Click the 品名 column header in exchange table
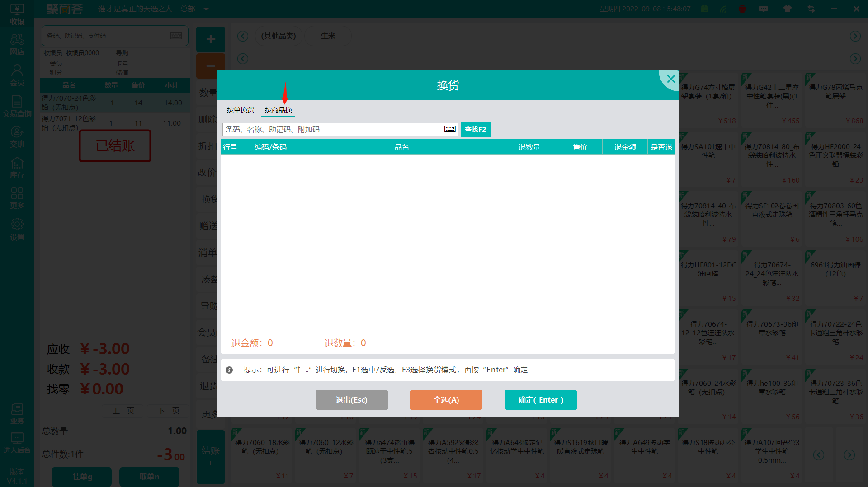 click(x=401, y=147)
